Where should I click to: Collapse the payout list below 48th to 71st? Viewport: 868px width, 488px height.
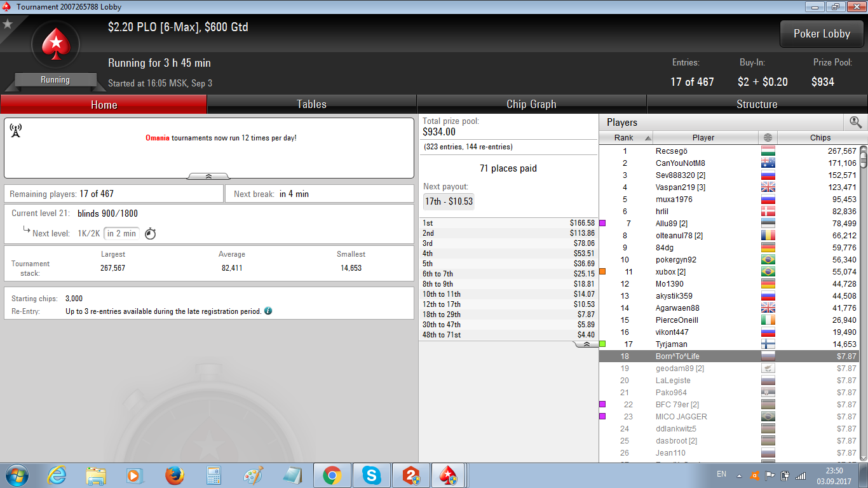pos(585,343)
